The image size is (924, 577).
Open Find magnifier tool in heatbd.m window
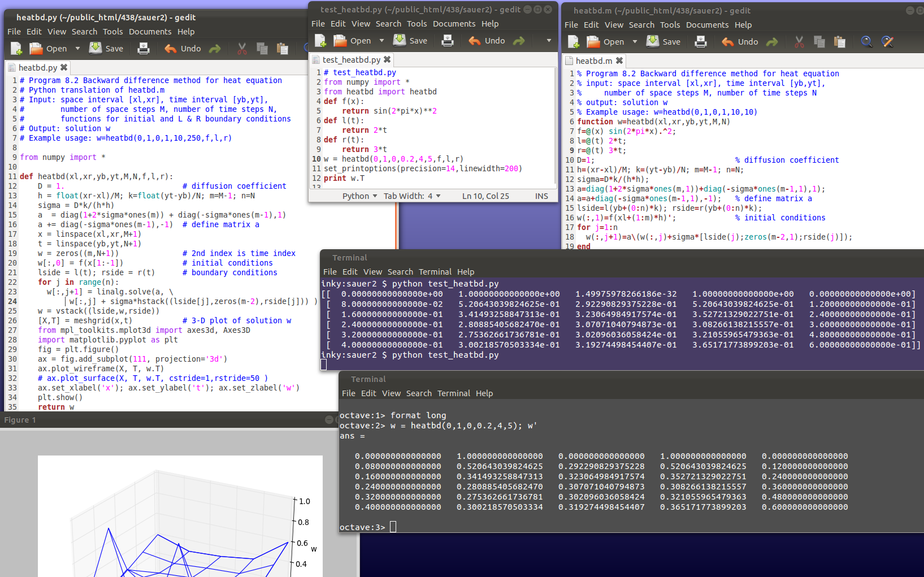[866, 42]
